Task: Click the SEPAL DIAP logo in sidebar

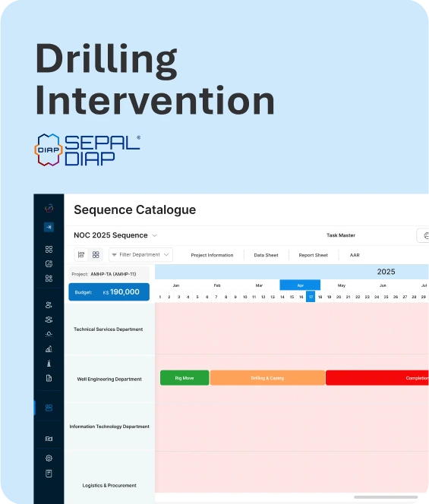Action: (49, 208)
